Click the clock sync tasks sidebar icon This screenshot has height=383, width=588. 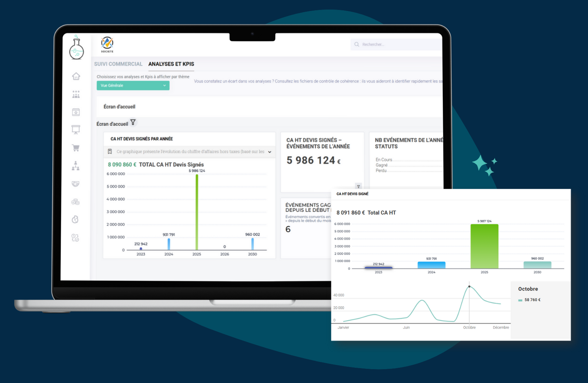point(75,238)
